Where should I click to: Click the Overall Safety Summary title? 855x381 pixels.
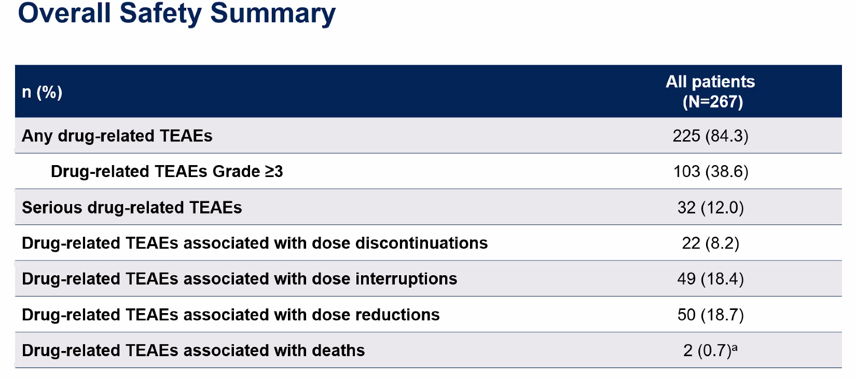click(x=176, y=15)
